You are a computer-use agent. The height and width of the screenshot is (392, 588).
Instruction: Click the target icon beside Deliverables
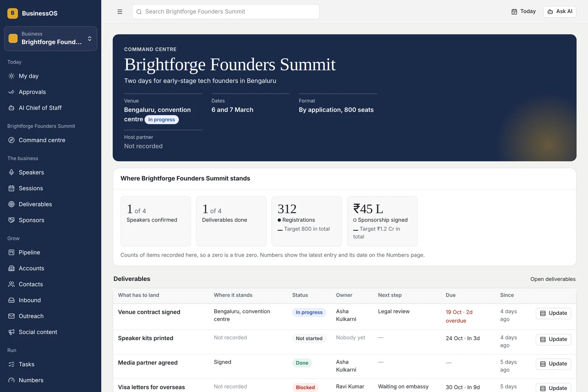click(x=11, y=204)
